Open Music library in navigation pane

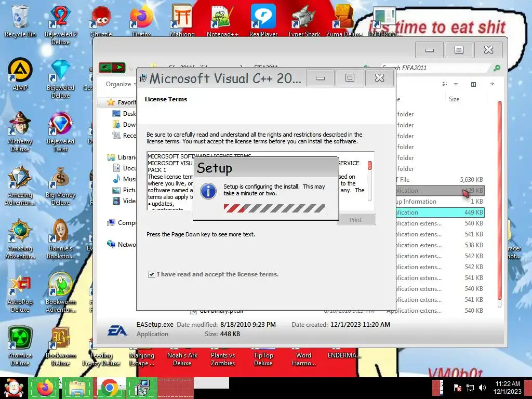click(x=124, y=179)
